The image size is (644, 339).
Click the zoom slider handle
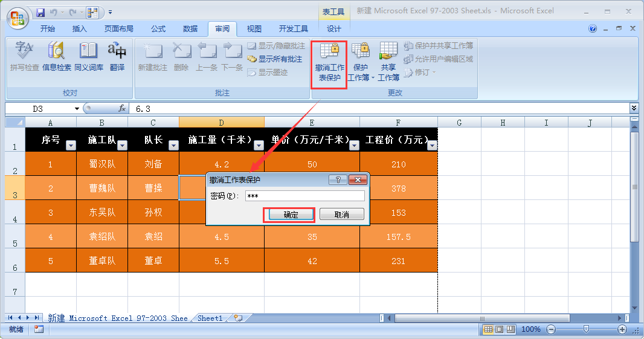(586, 329)
